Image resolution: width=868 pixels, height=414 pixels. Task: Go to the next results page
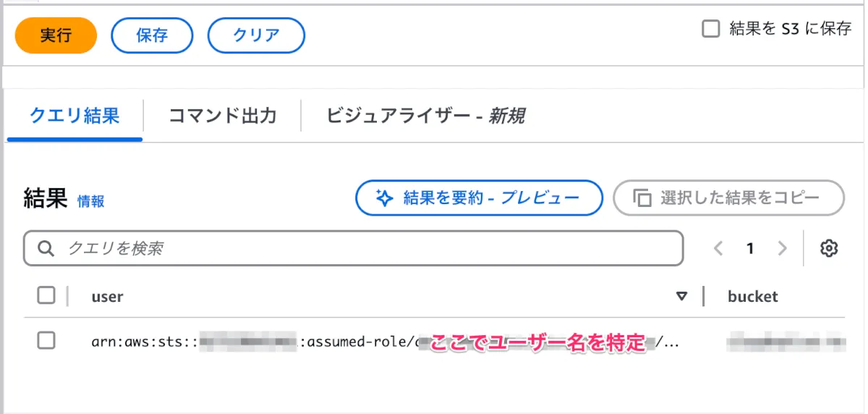click(x=782, y=248)
